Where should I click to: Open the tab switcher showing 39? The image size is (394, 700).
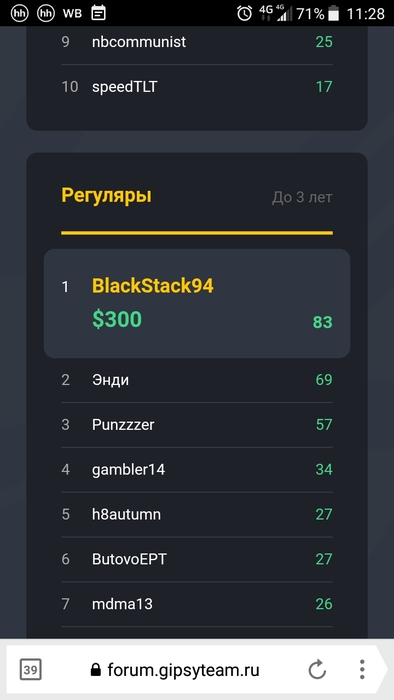coord(30,670)
